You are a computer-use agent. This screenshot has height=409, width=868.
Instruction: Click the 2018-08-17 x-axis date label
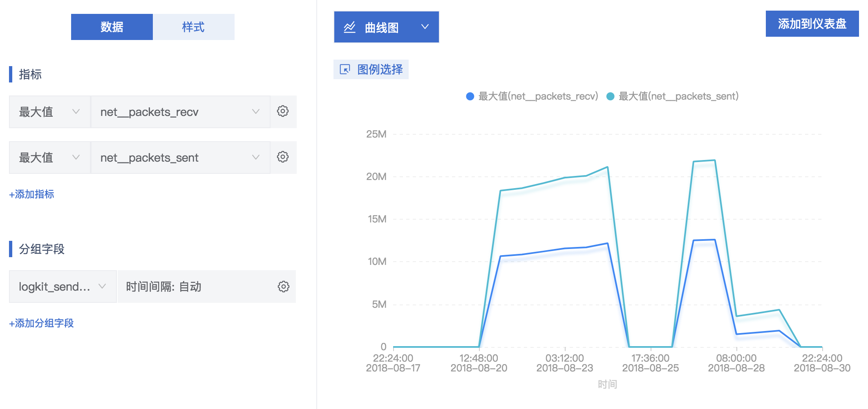[x=393, y=368]
